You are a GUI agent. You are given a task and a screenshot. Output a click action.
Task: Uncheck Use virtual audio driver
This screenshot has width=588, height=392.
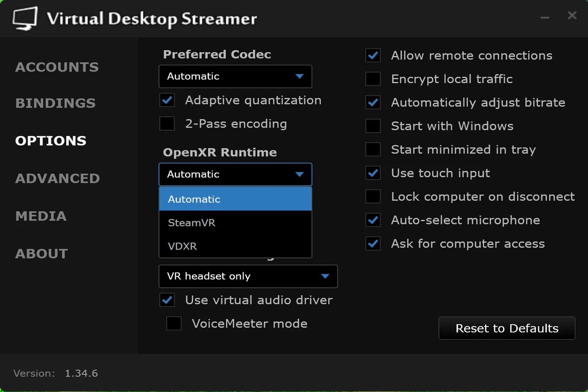167,300
